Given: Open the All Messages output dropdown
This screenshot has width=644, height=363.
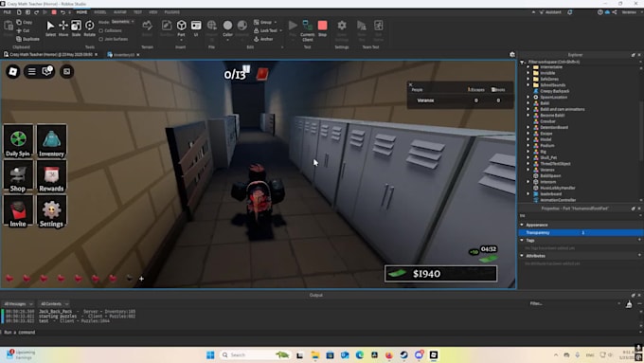Looking at the screenshot, I should [19, 304].
